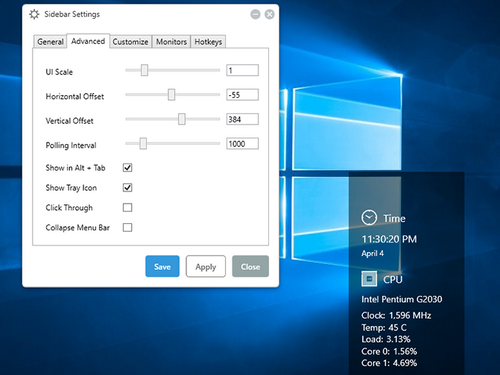Select the Advanced tab
The width and height of the screenshot is (500, 375).
(88, 41)
